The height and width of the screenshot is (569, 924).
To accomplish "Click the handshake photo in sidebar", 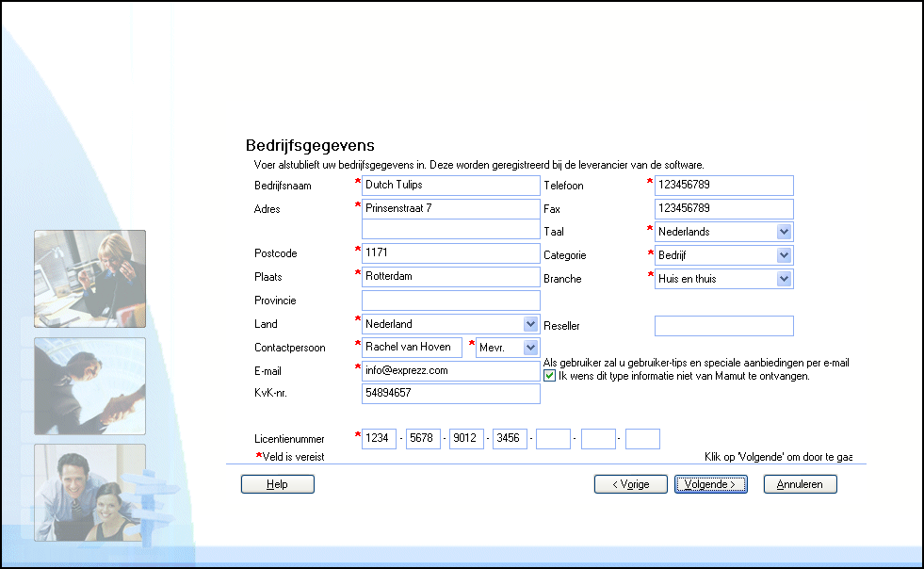I will 89,386.
